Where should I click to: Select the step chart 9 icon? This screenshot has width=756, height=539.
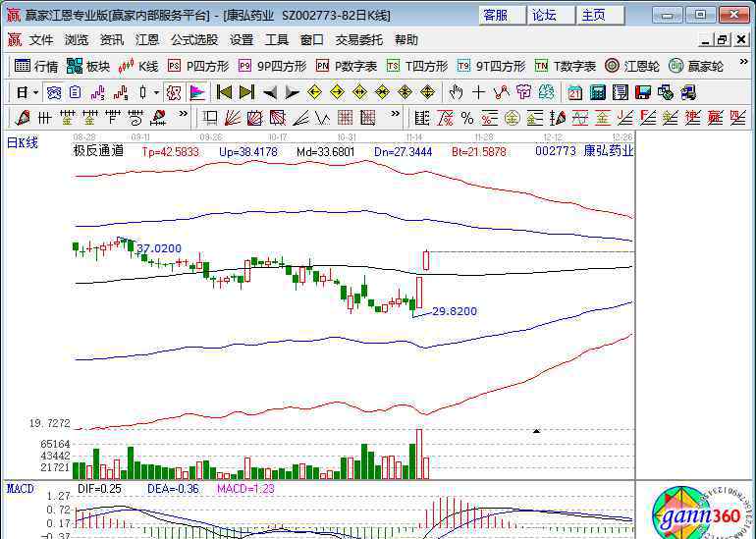(121, 92)
